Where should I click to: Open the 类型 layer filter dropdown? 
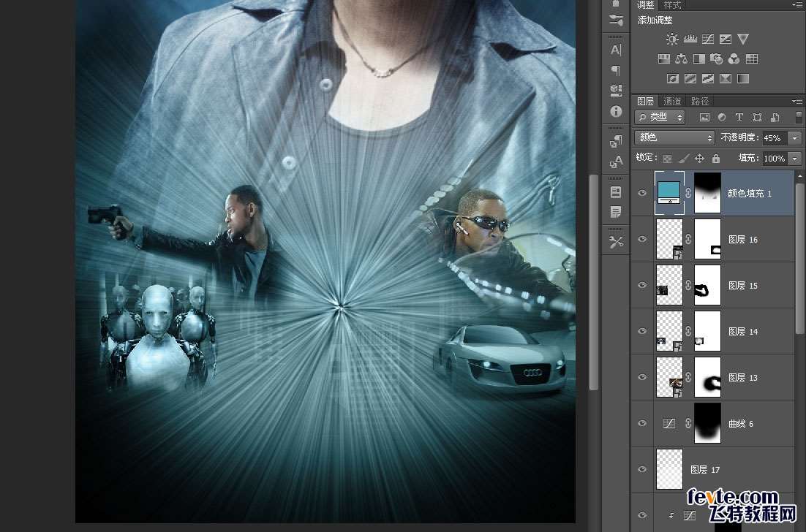pyautogui.click(x=660, y=118)
